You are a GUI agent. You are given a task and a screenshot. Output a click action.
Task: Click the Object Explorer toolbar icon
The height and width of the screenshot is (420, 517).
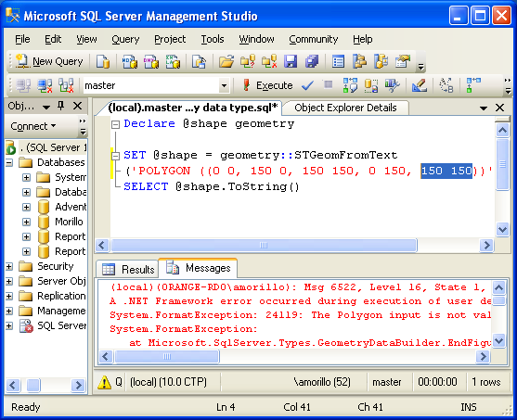click(359, 61)
